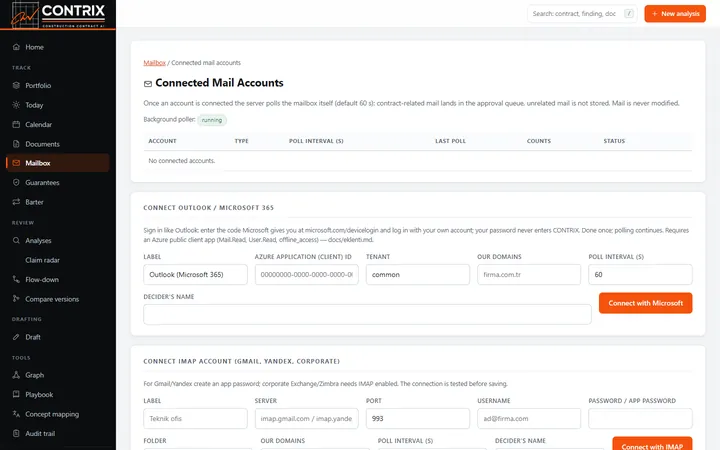Click the Mailbox envelope icon in sidebar
Image resolution: width=720 pixels, height=450 pixels.
coord(16,163)
